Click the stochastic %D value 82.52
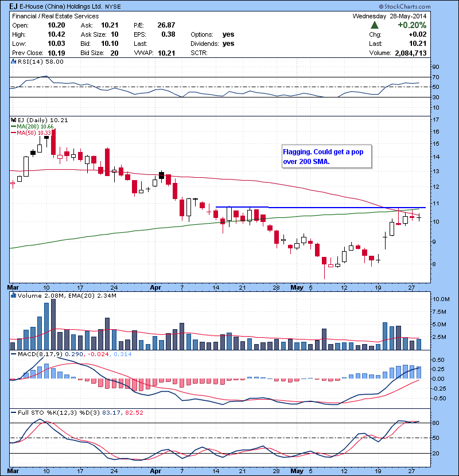Screen dimensions: 459x476 pos(134,412)
